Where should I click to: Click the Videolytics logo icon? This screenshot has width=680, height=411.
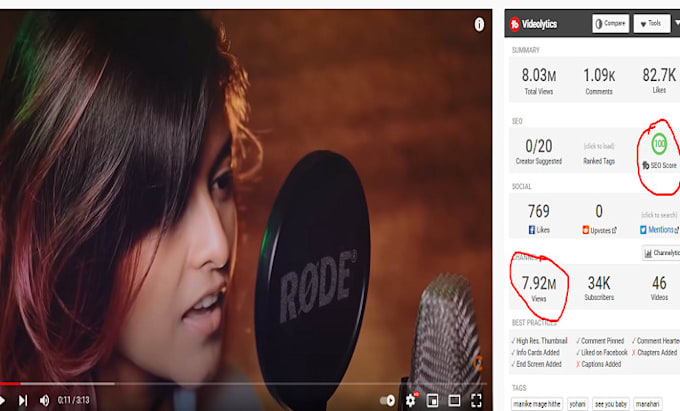coord(515,24)
